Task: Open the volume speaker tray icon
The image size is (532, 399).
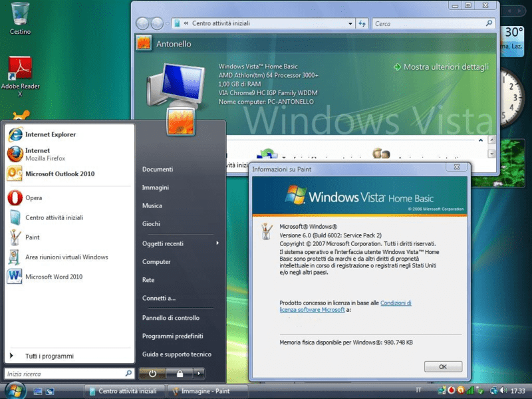Action: click(x=504, y=391)
